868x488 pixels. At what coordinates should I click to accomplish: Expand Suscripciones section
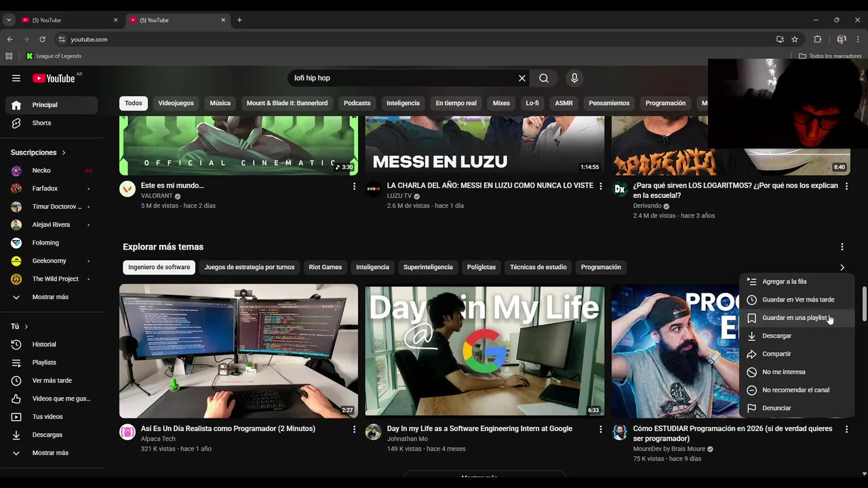tap(39, 152)
